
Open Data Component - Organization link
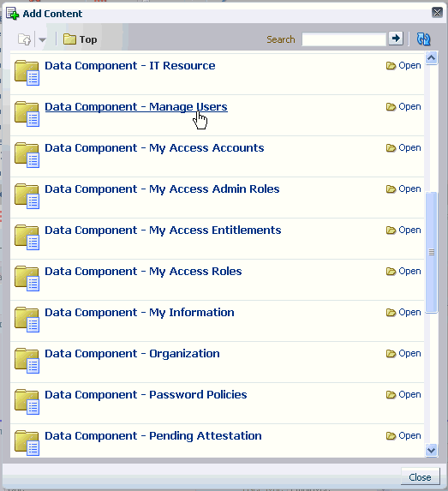point(132,354)
